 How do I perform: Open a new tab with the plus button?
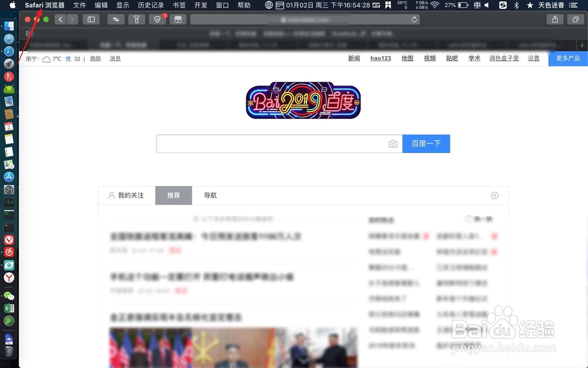582,45
